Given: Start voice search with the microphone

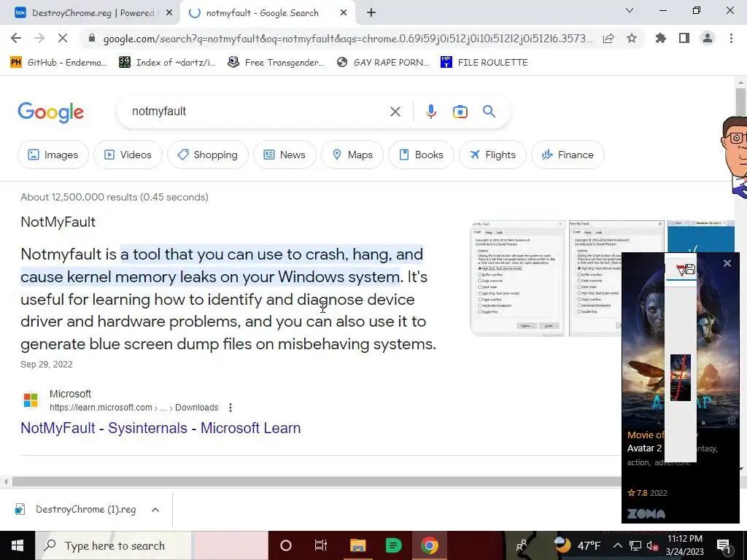Looking at the screenshot, I should (x=431, y=112).
